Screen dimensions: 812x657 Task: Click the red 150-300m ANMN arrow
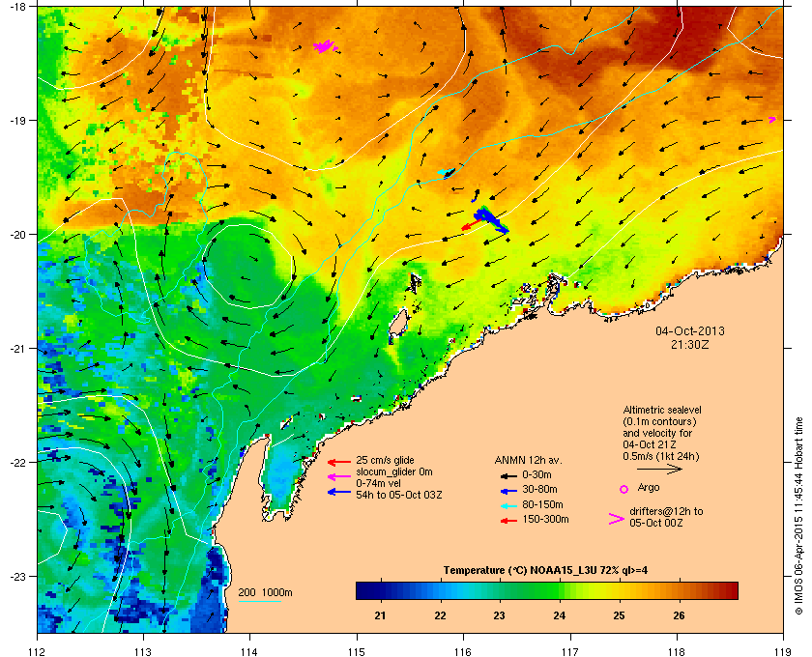coord(509,521)
